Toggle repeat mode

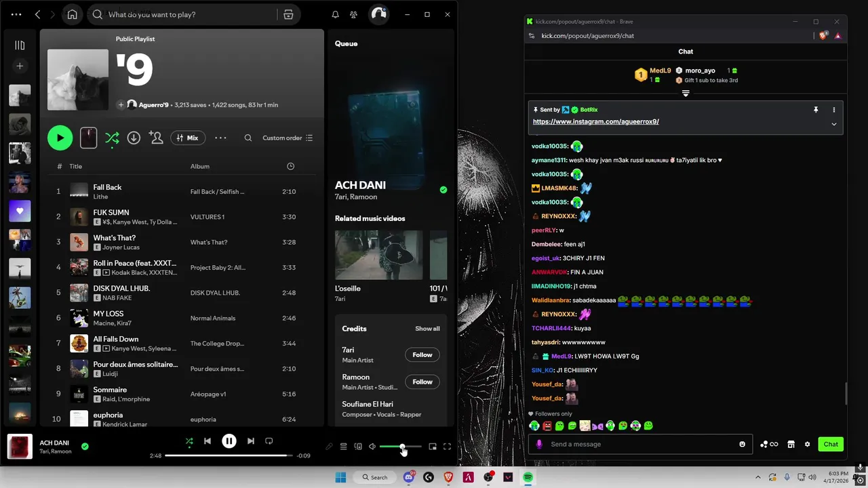269,441
